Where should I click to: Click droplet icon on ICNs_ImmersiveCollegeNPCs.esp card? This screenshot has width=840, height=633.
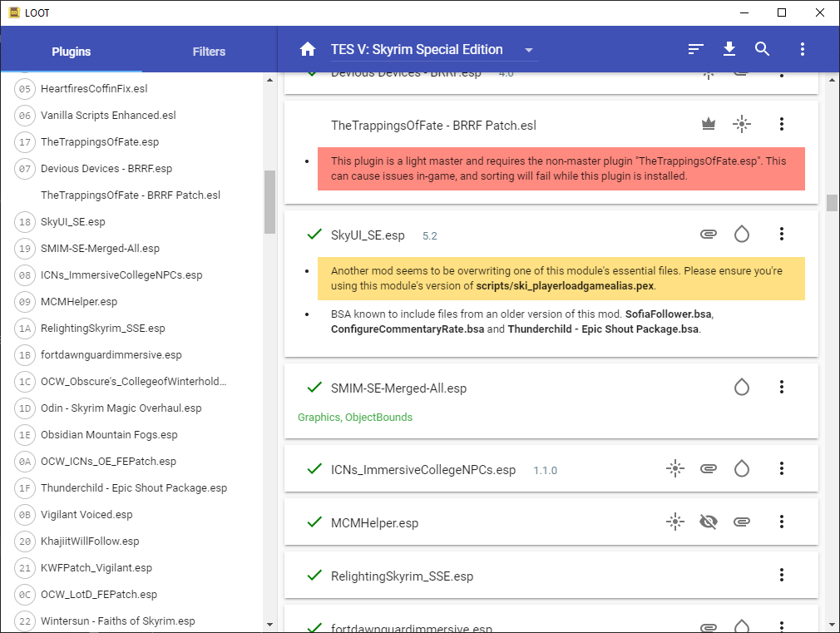[742, 468]
